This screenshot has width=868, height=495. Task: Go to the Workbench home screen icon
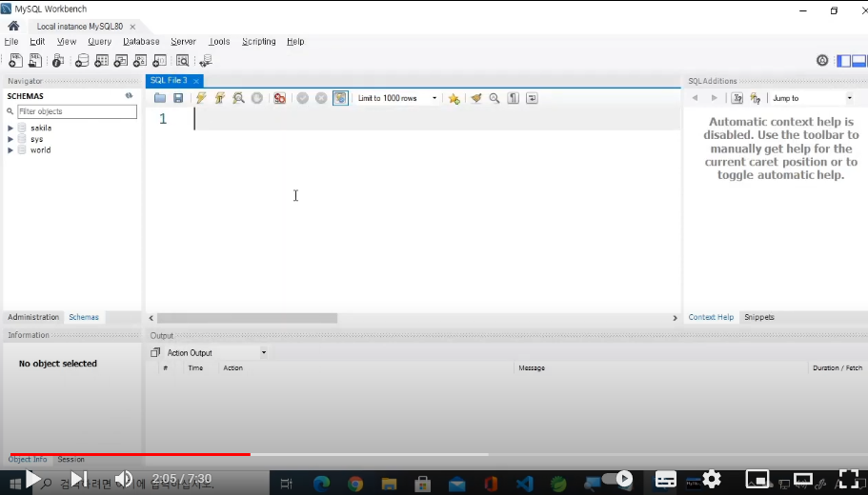pyautogui.click(x=14, y=26)
